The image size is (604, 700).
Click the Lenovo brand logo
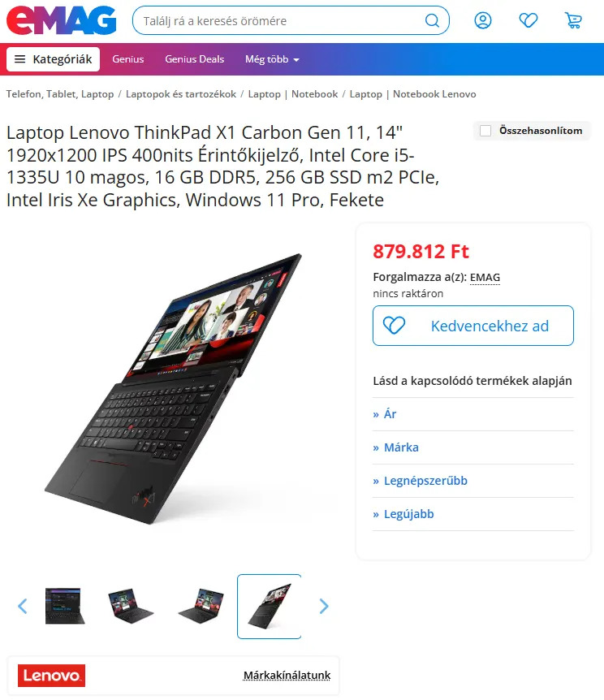[x=51, y=676]
